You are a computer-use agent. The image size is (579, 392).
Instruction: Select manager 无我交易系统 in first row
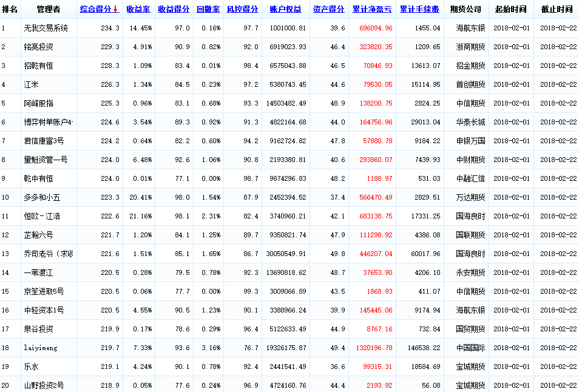coord(46,29)
